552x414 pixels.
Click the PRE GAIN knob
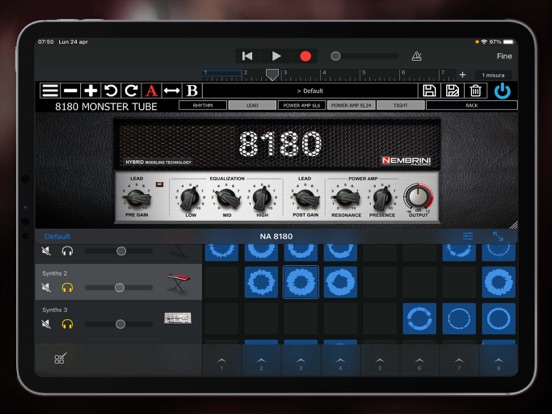click(x=137, y=198)
